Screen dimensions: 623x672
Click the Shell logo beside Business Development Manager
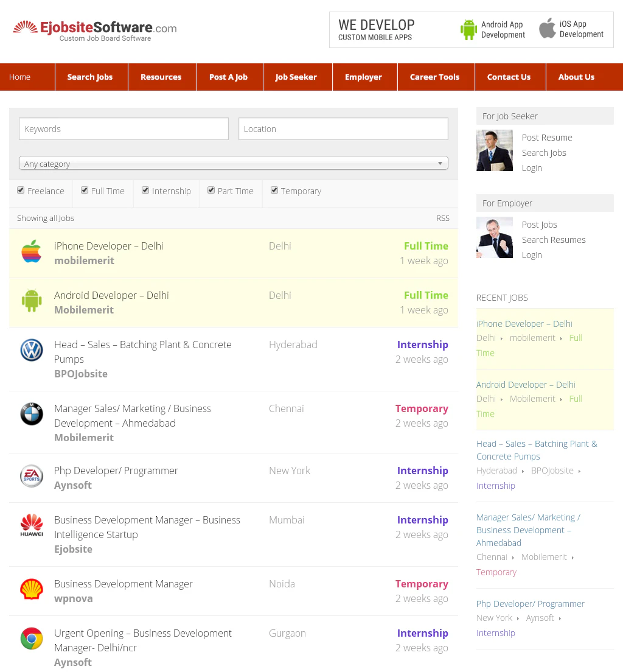coord(32,589)
